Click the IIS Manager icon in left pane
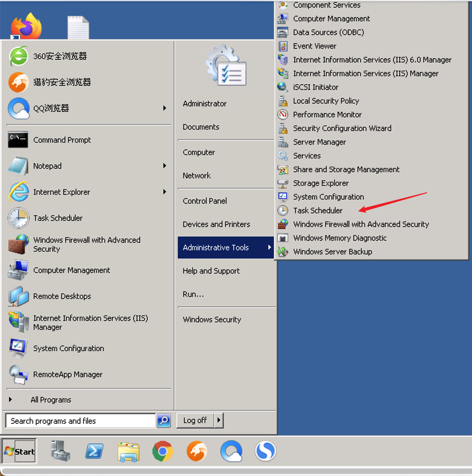The width and height of the screenshot is (472, 476). tap(19, 322)
